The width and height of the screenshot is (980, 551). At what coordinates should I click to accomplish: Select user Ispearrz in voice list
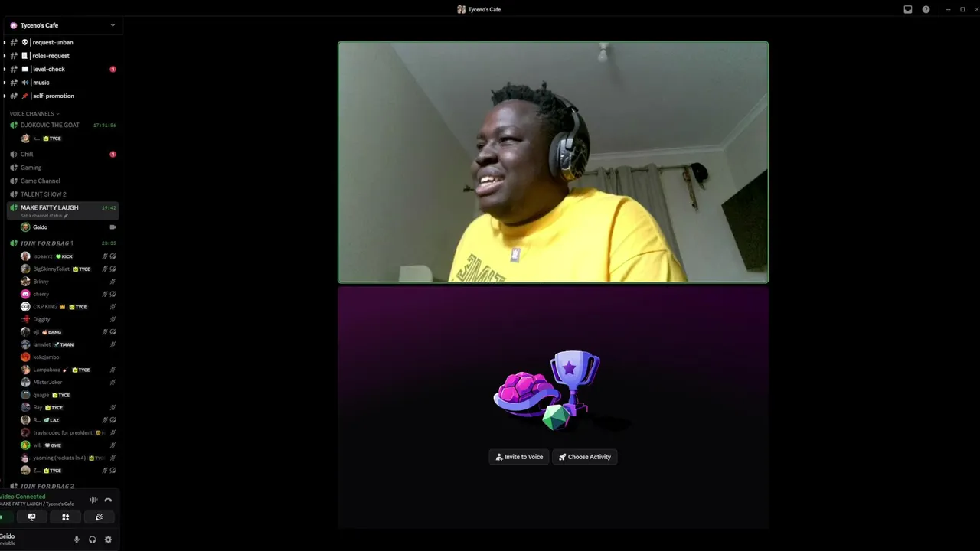67,256
